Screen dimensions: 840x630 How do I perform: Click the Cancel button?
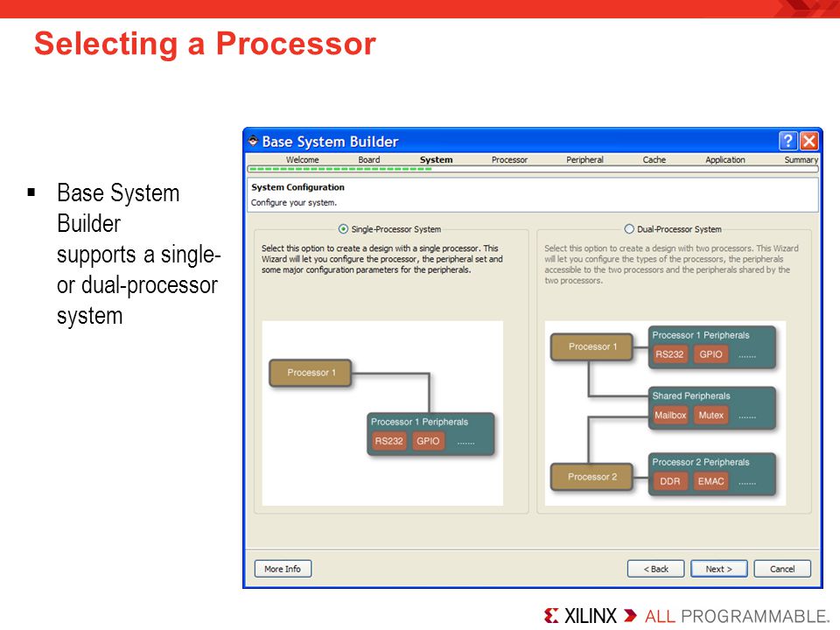pos(782,569)
